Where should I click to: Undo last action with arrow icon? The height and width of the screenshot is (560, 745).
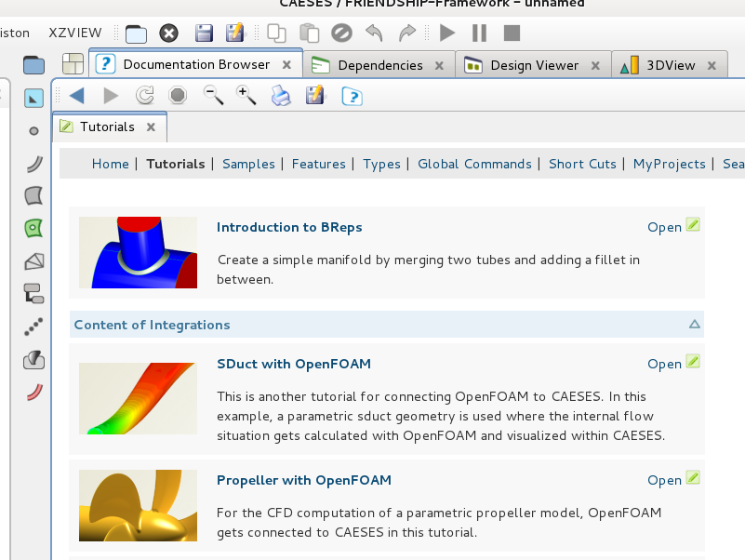pos(375,33)
